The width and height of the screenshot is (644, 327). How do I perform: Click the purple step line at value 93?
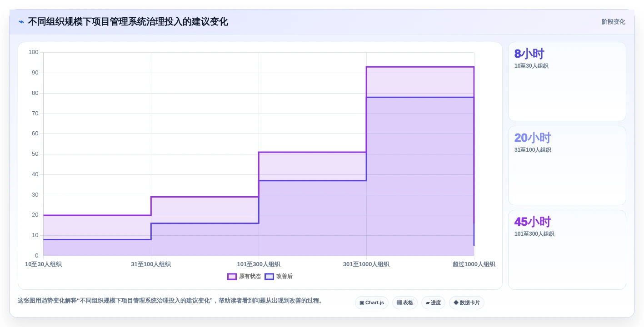pyautogui.click(x=420, y=67)
